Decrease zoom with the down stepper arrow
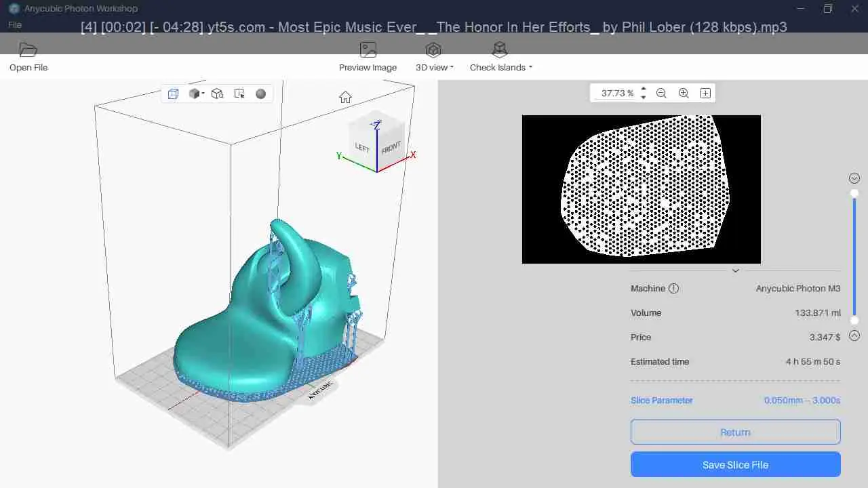868x488 pixels. (x=644, y=98)
